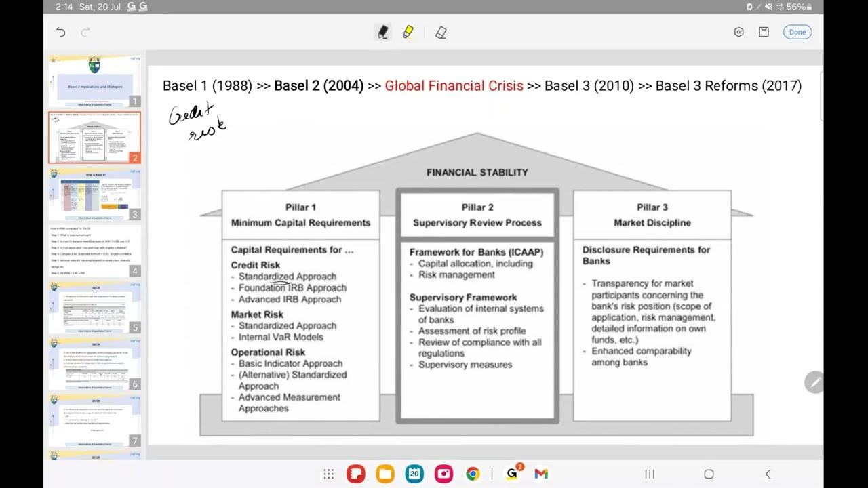Screen dimensions: 868x488
Task: Select the yellow highlighter tool
Action: (408, 32)
